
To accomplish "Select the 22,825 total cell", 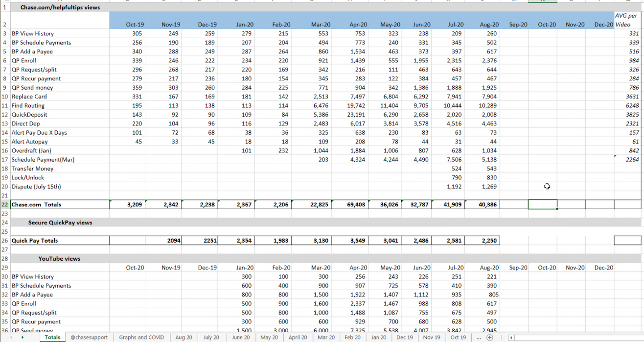I will pos(312,204).
